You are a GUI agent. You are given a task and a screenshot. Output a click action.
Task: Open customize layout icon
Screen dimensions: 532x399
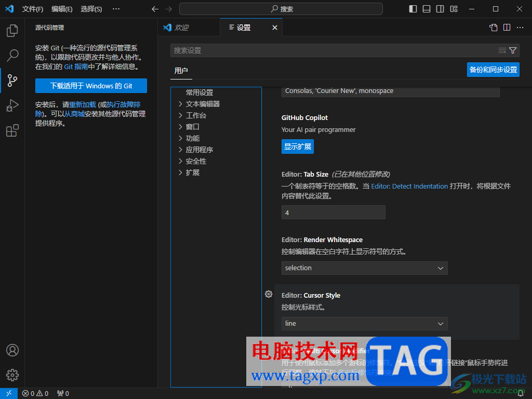tap(454, 9)
